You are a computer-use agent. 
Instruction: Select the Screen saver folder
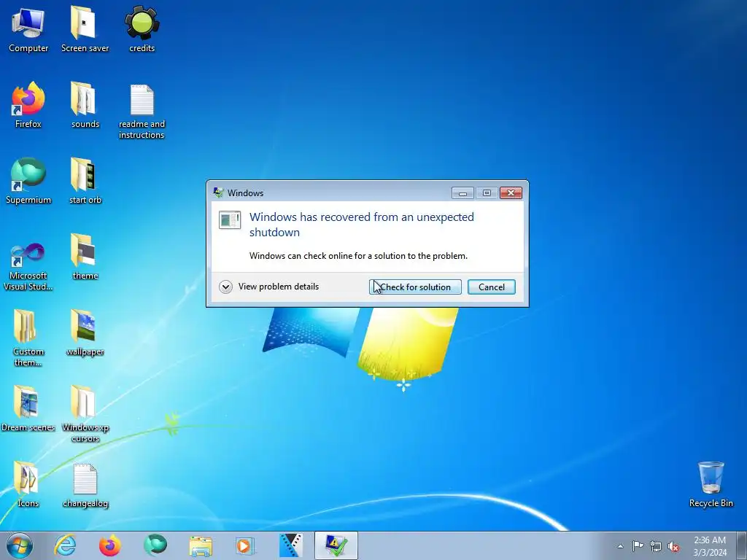click(85, 29)
